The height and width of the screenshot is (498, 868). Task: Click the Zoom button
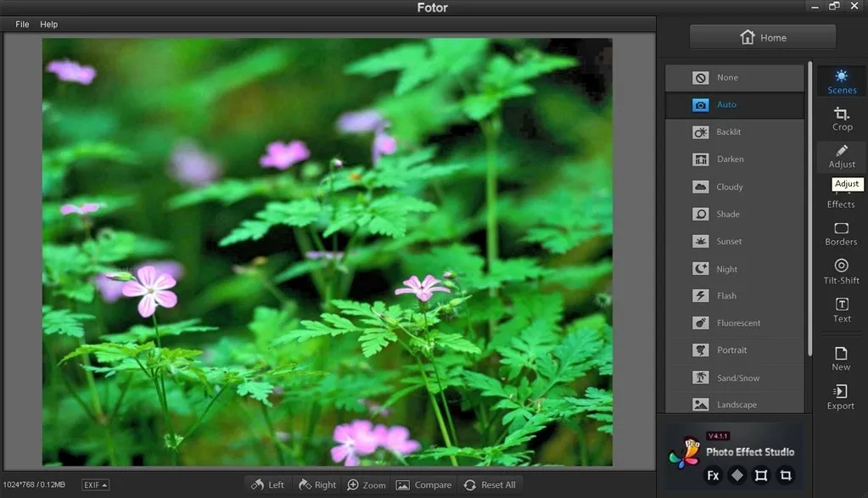366,484
